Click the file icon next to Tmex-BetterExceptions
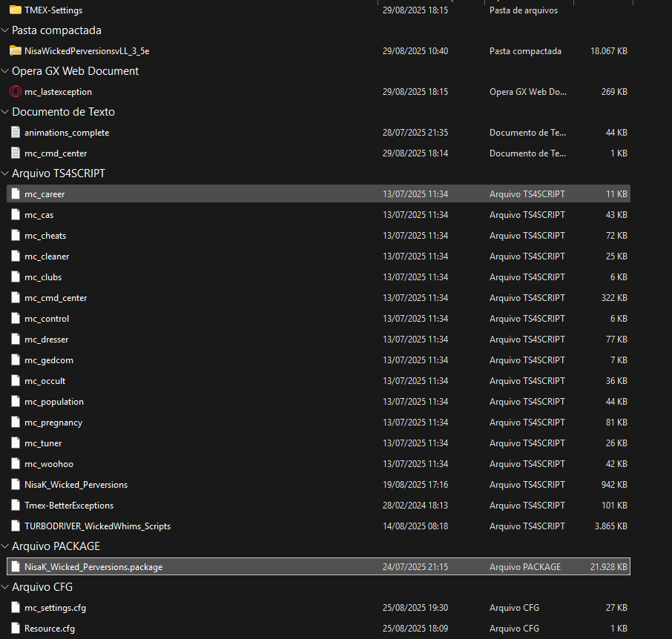This screenshot has width=672, height=639. click(16, 506)
